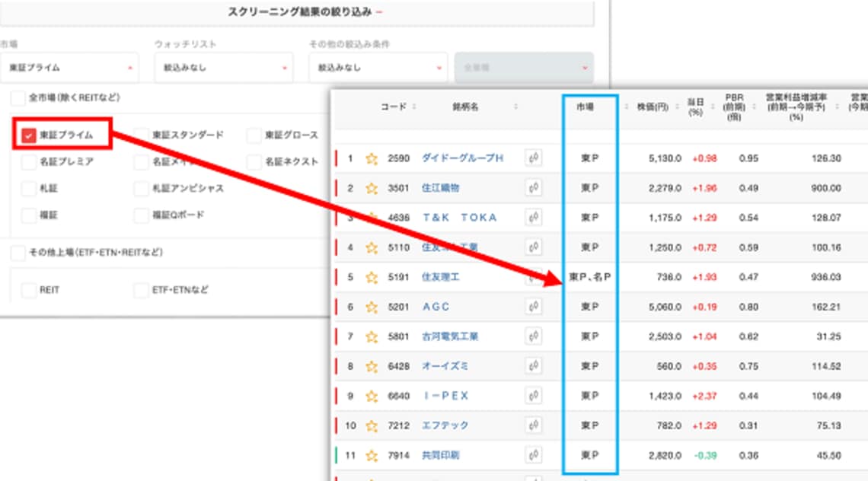868x481 pixels.
Task: Uncheck 東証プライム checkbox
Action: pos(29,135)
